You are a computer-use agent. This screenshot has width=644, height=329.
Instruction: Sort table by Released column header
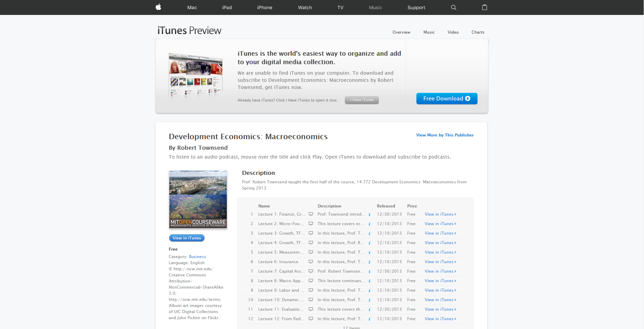386,206
